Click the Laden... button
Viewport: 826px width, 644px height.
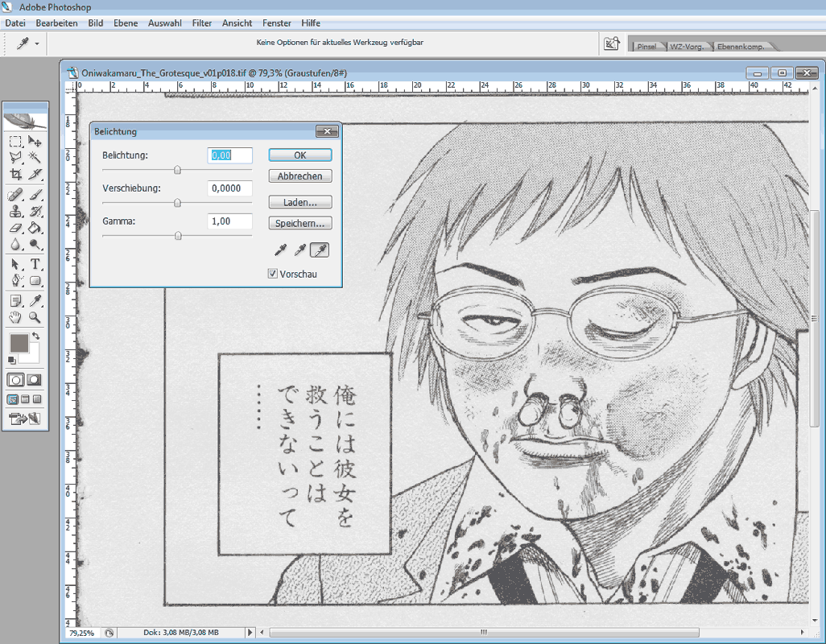(300, 202)
